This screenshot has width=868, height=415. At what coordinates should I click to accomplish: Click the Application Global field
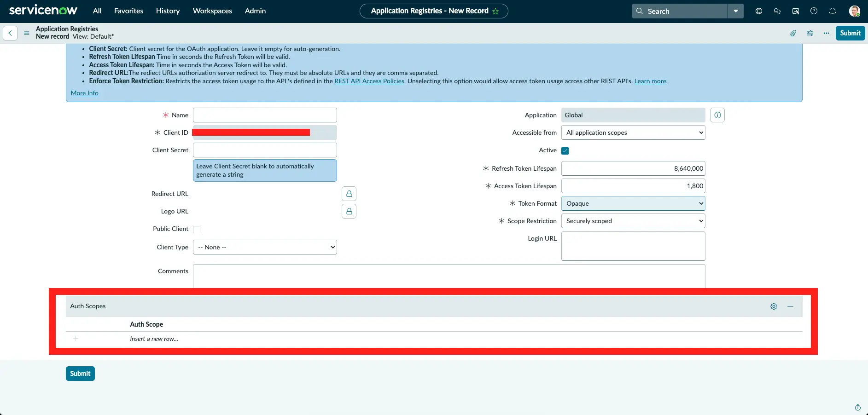(633, 115)
